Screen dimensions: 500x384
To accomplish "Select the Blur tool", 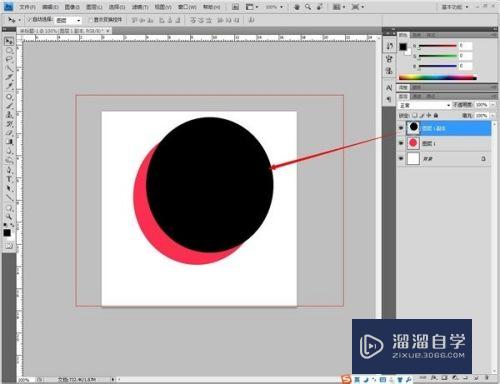I will (9, 151).
